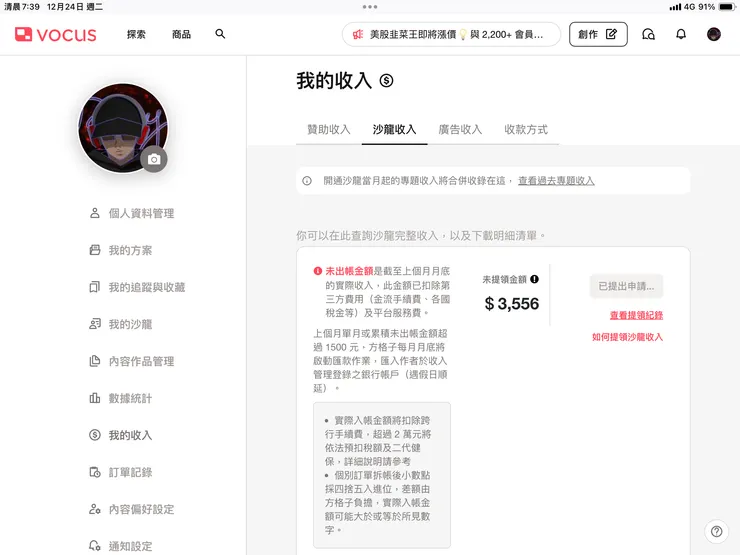Screen dimensions: 740x555
Task: Click the large profile picture
Action: pos(123,128)
